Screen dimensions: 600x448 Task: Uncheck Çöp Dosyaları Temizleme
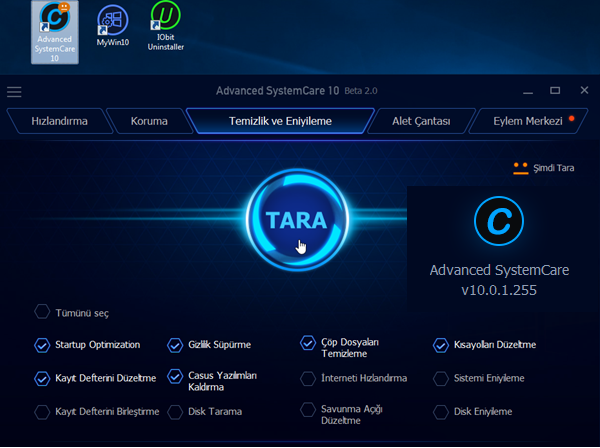[308, 343]
